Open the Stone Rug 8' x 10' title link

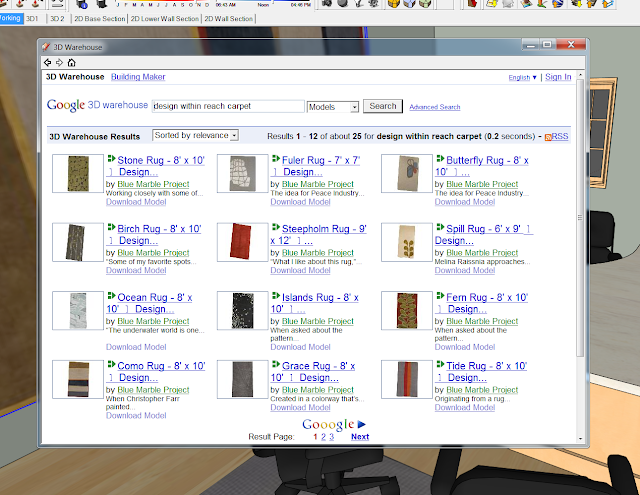tap(161, 160)
